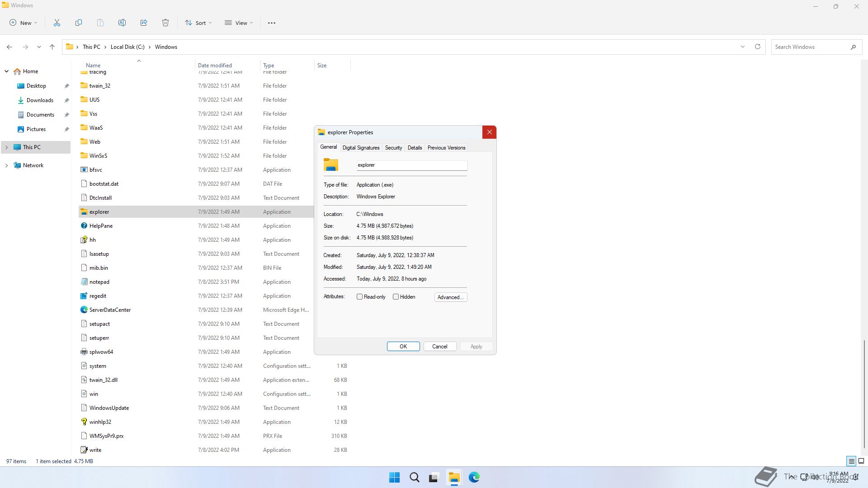Open the New dropdown menu
The image size is (868, 488).
pos(24,23)
